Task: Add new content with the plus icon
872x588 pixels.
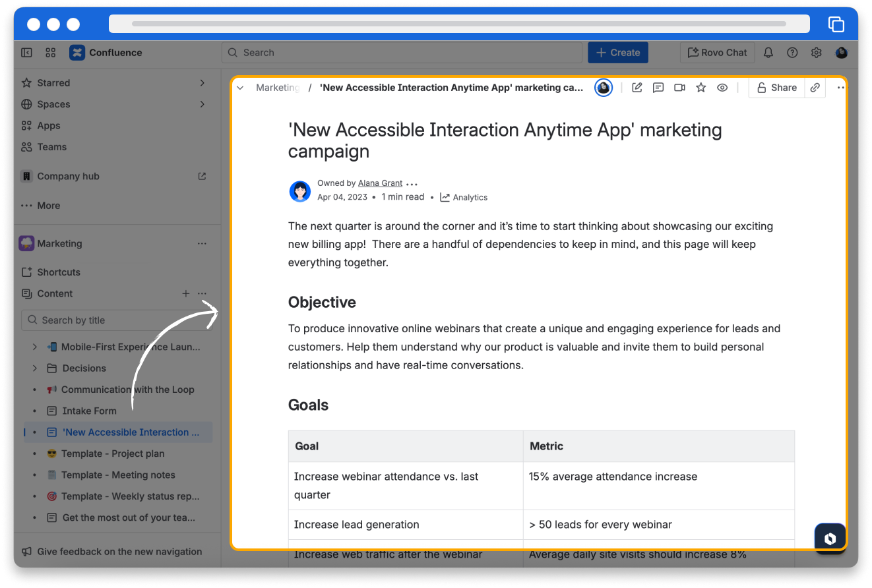Action: coord(186,294)
